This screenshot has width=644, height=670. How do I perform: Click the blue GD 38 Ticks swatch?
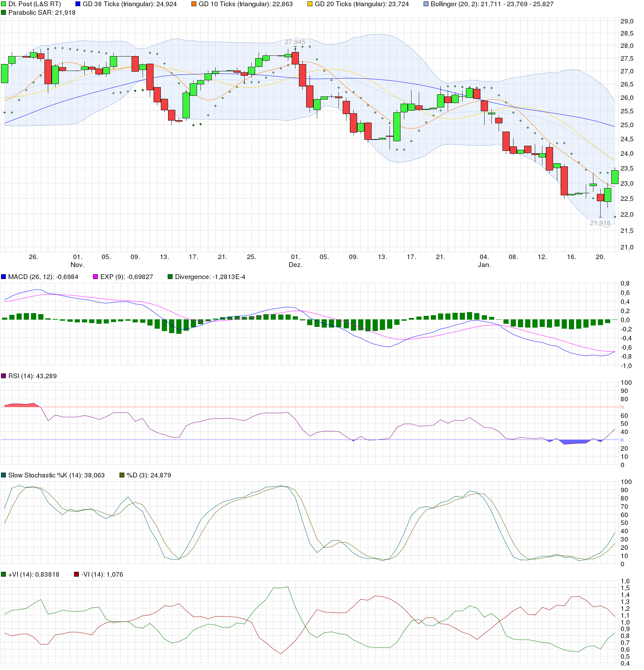pyautogui.click(x=78, y=4)
